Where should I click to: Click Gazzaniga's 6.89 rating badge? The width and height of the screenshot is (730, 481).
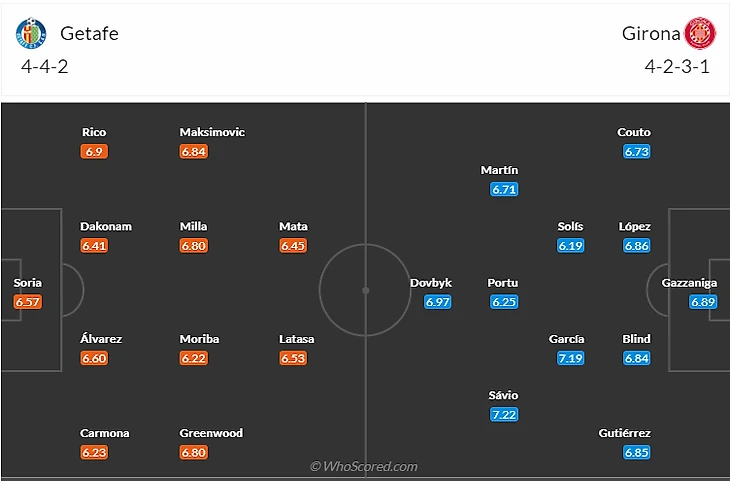tap(703, 302)
